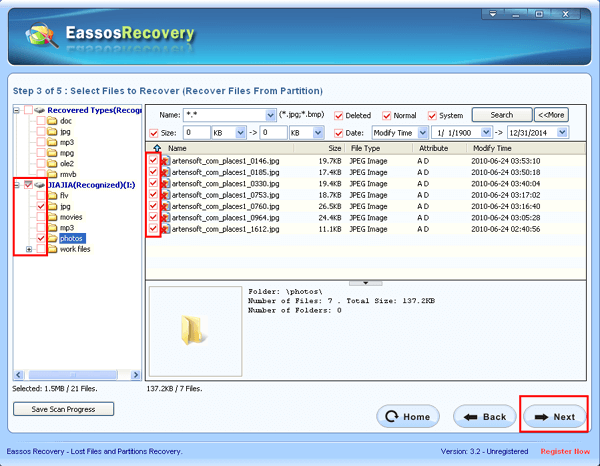Click deleted-file icon for places1_0760.jpg
Screen dimensions: 600x466
tap(165, 206)
